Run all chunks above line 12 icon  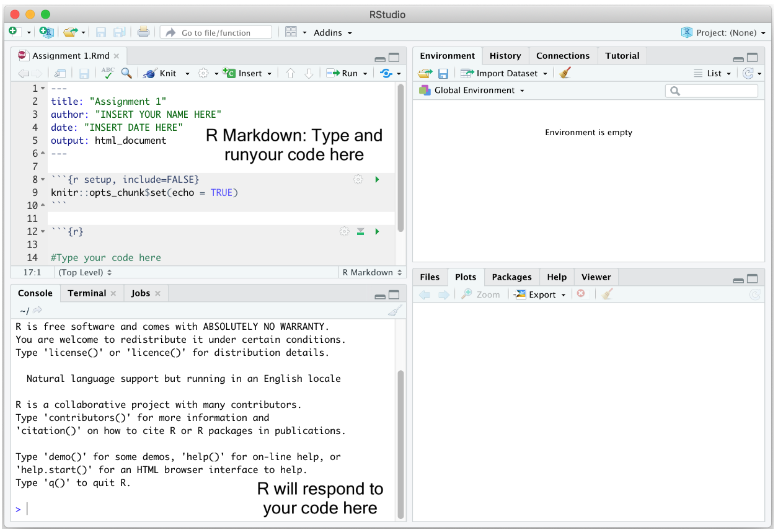click(361, 231)
